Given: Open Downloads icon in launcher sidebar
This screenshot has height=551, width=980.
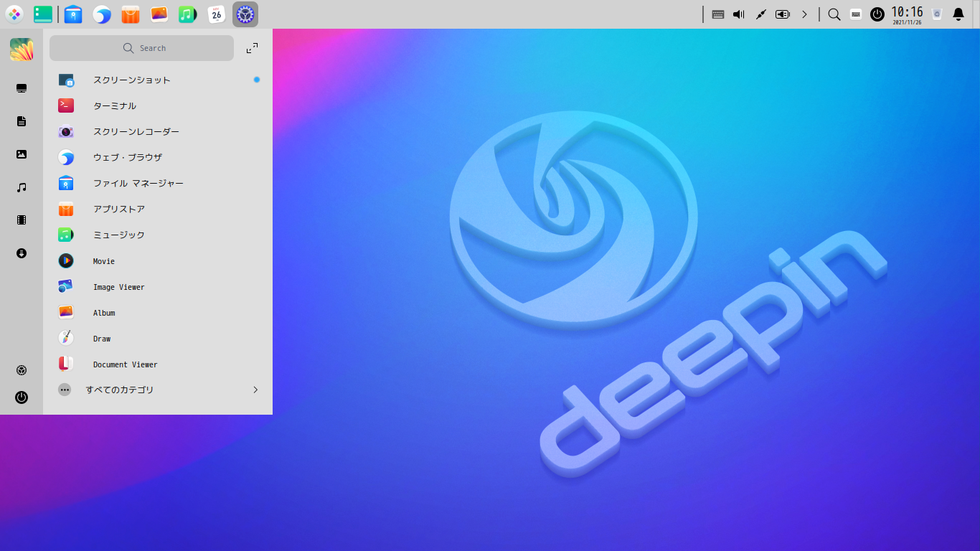Looking at the screenshot, I should (x=22, y=253).
